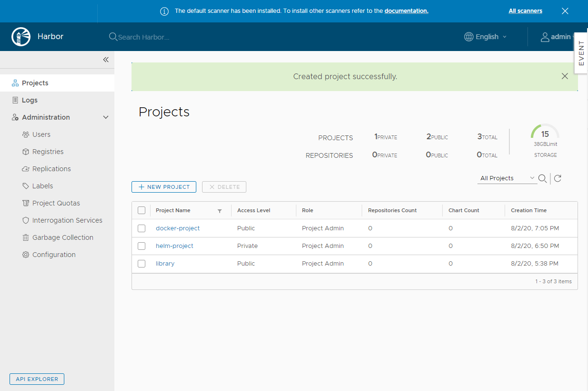Click the Labels tag icon
The image size is (588, 391).
point(26,186)
